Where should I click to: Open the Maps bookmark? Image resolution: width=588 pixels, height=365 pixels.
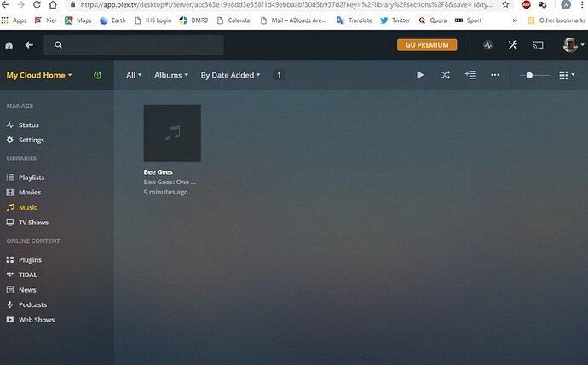click(78, 20)
